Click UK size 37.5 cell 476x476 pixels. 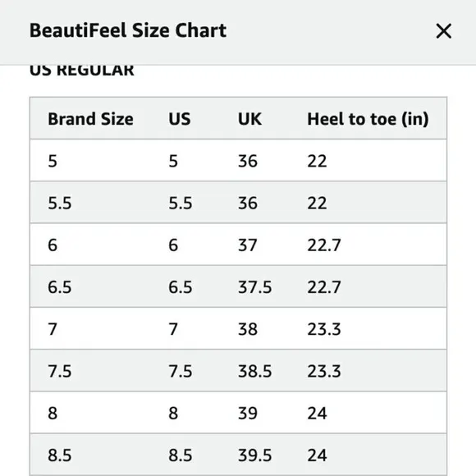pyautogui.click(x=255, y=287)
